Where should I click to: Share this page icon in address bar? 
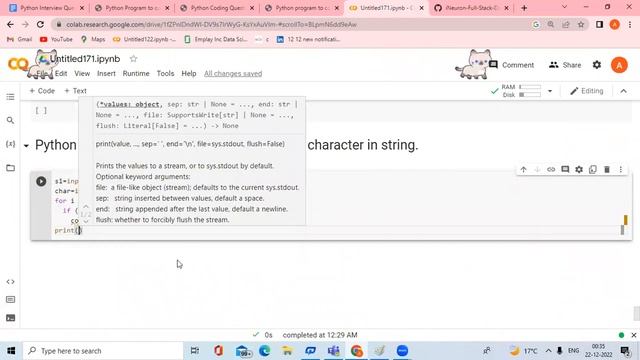click(566, 24)
